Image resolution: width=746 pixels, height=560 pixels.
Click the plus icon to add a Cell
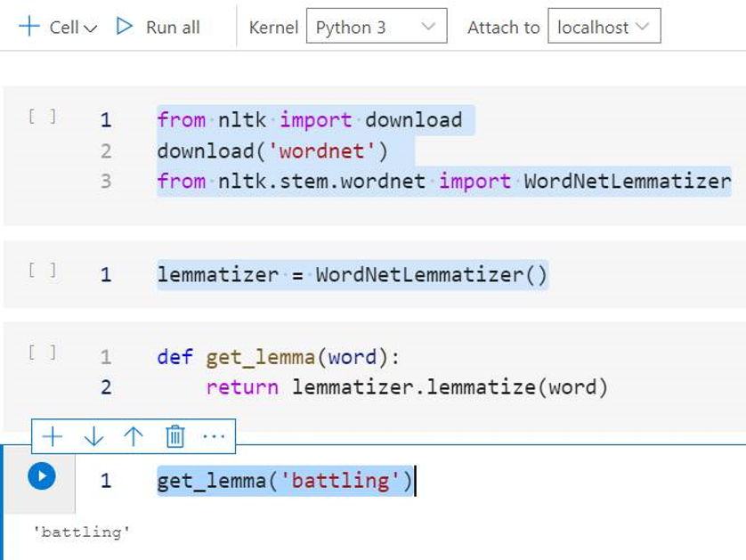28,26
